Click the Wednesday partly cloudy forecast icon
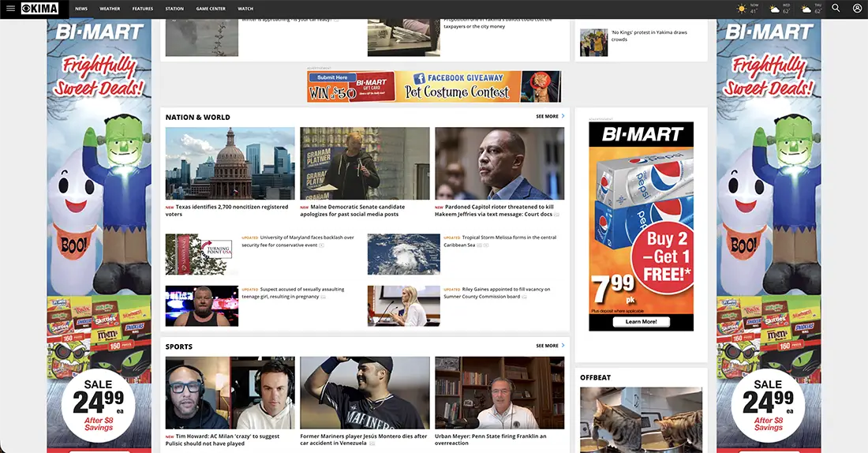868x453 pixels. [x=774, y=9]
